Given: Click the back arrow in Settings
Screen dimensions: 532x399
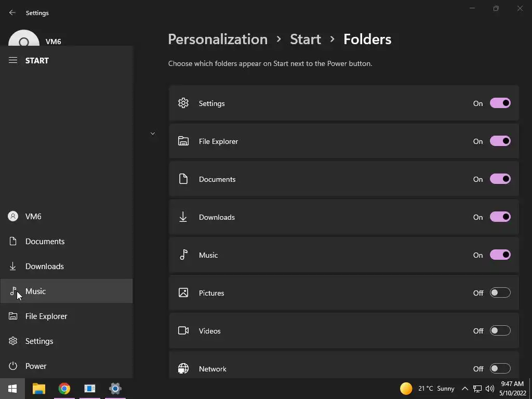Looking at the screenshot, I should [12, 12].
